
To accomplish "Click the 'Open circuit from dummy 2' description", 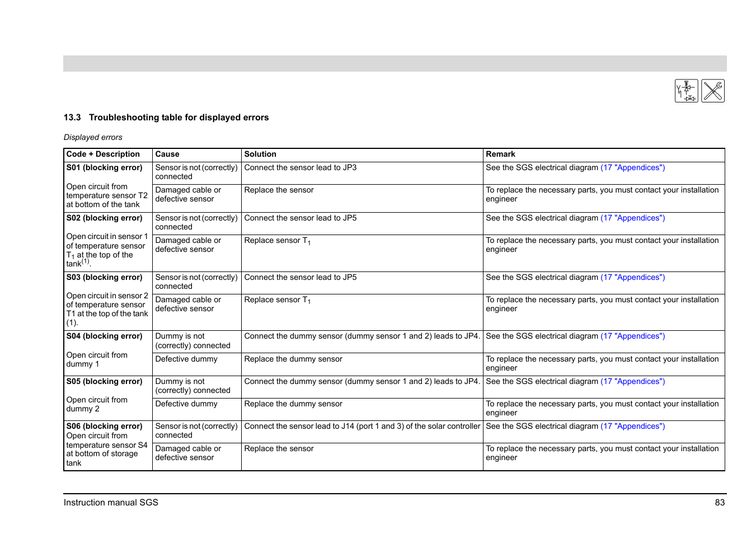I will (97, 404).
